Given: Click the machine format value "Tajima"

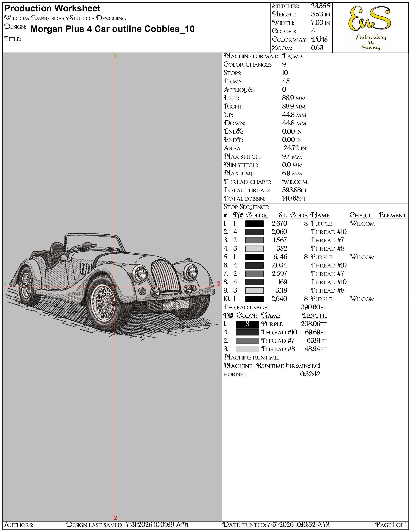Looking at the screenshot, I should click(292, 56).
